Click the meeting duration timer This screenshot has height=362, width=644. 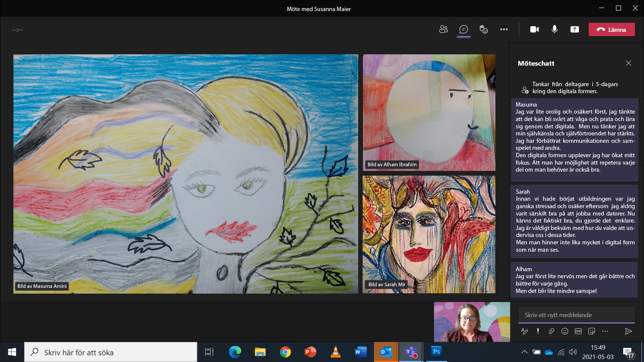pos(17,30)
